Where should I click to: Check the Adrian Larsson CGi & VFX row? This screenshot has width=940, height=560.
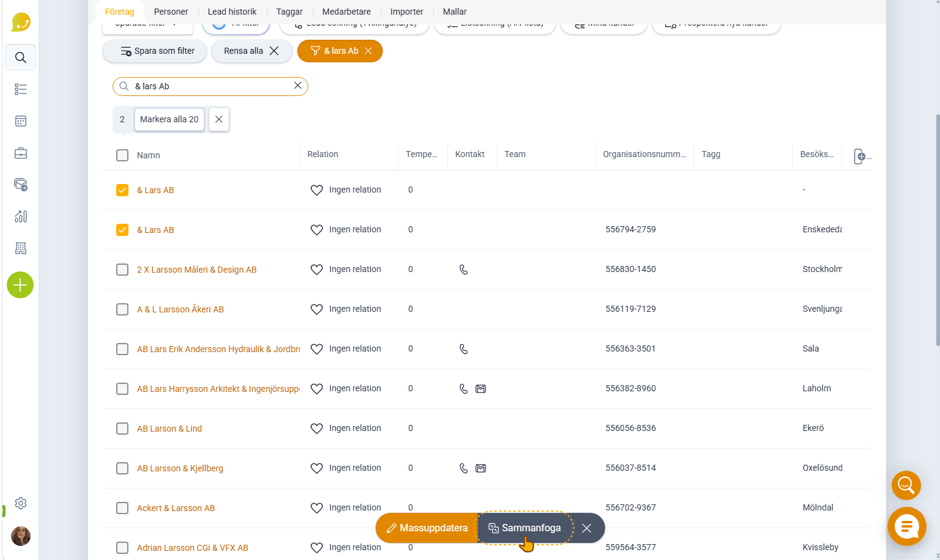122,548
